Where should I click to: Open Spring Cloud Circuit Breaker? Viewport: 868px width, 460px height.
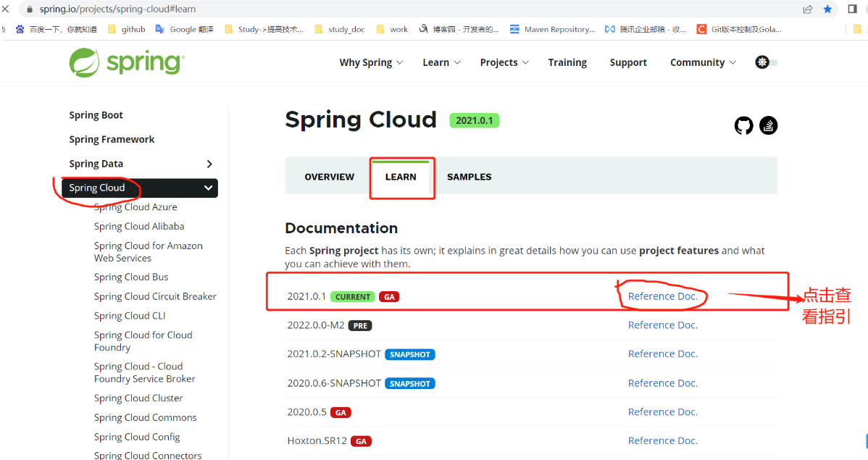(155, 296)
